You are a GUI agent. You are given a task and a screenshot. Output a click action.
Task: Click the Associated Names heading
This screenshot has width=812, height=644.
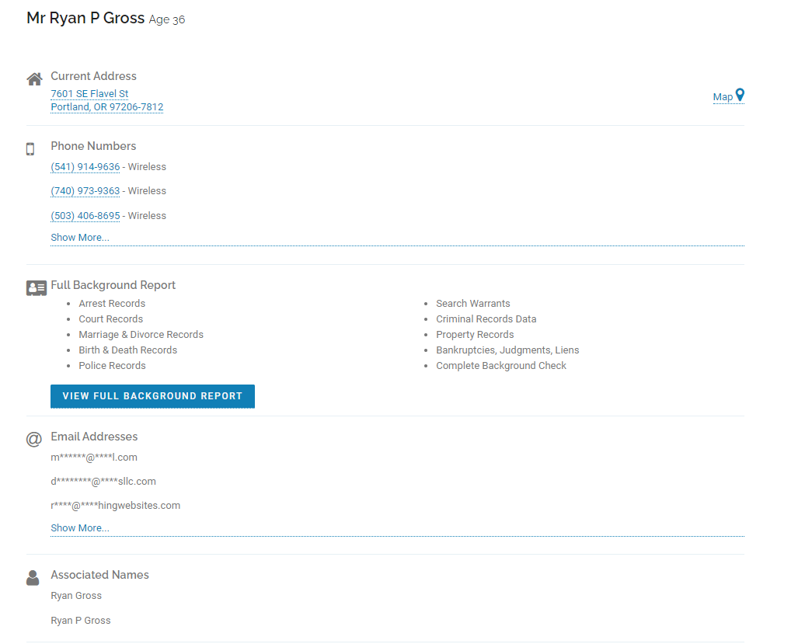100,575
